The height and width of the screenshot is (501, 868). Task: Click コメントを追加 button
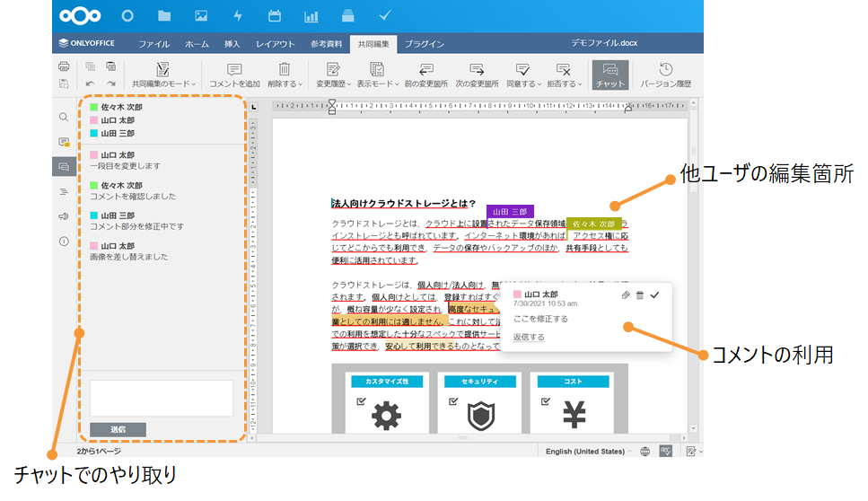(x=234, y=75)
